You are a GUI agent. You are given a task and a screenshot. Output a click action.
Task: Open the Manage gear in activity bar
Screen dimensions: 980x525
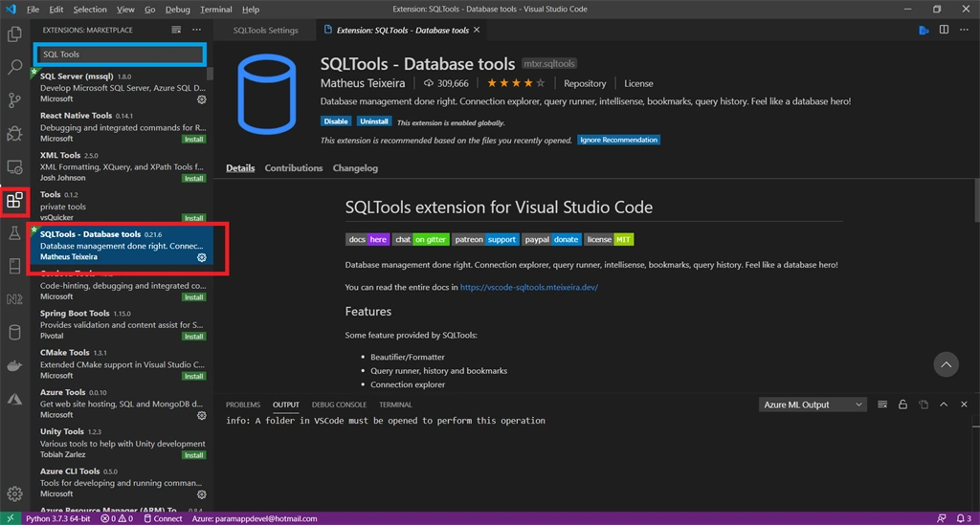pos(14,493)
